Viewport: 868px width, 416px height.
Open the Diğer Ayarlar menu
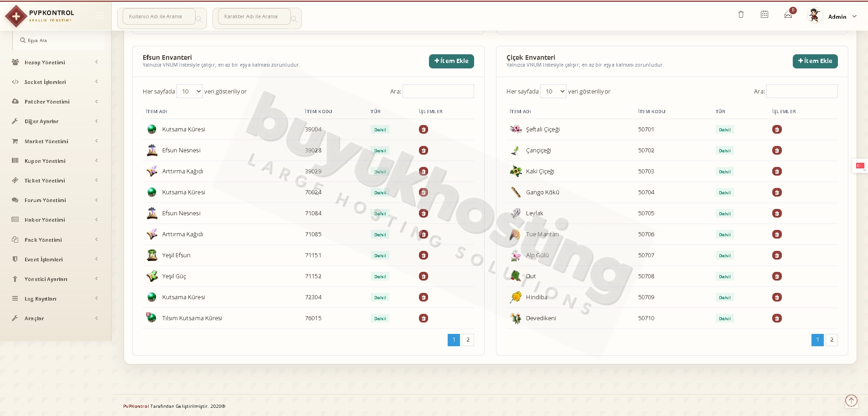point(56,121)
